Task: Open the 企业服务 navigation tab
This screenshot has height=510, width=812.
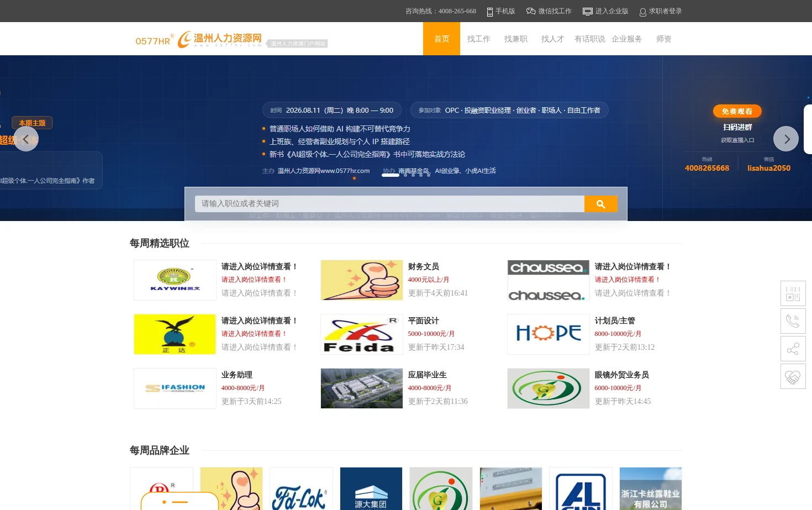Action: pos(626,39)
